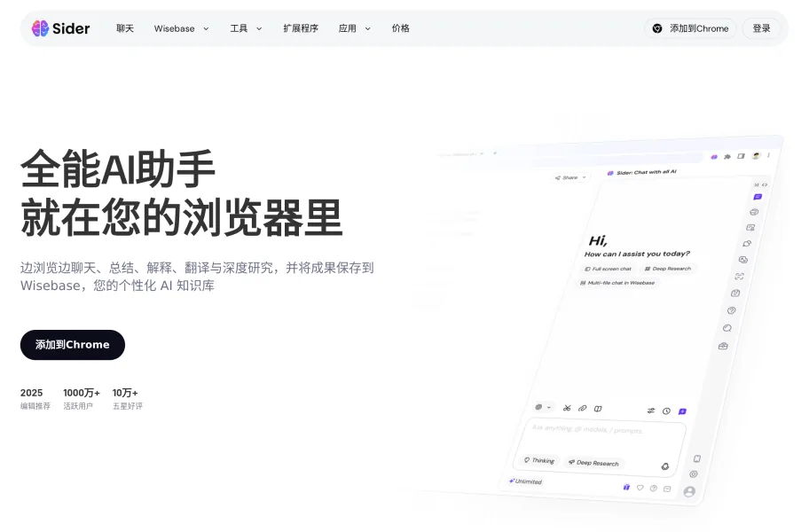Click the 1000万+ 活跃用户 stat
Screen dimensions: 809x532
(x=81, y=399)
